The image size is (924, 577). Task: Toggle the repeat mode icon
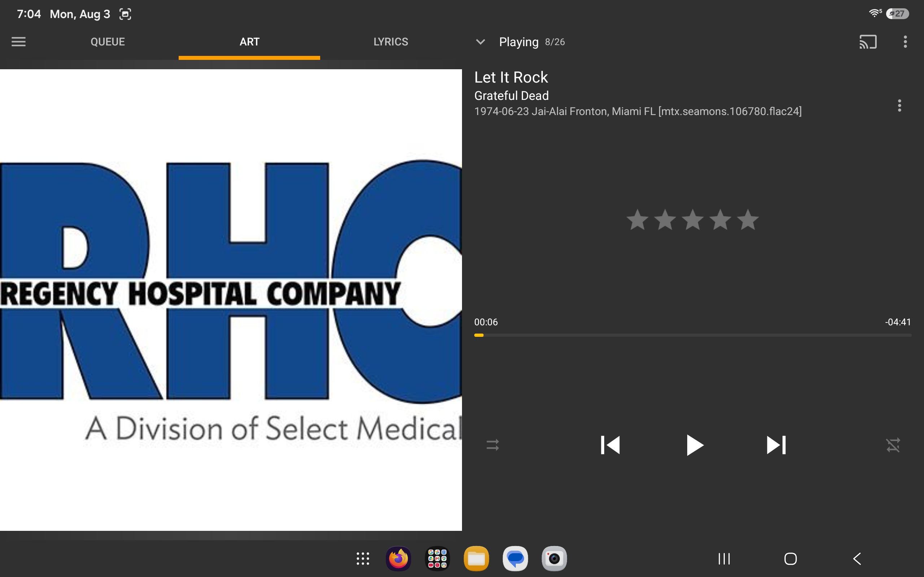(x=493, y=445)
